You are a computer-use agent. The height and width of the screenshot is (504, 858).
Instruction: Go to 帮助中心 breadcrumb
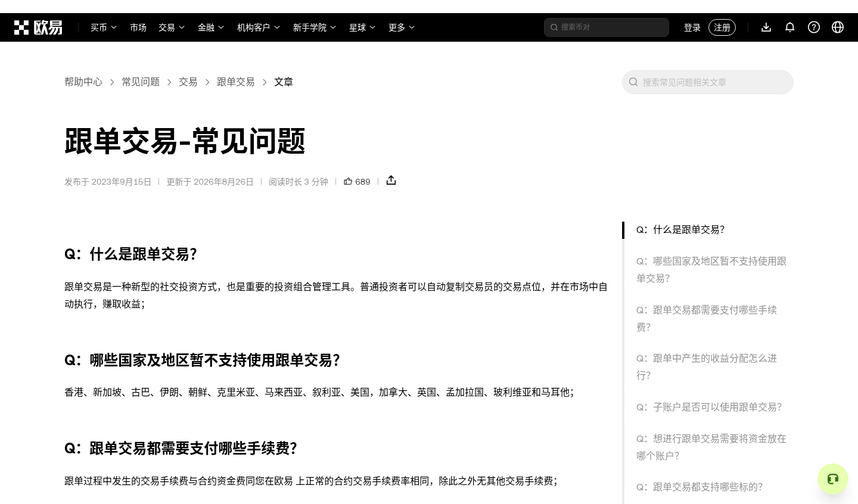tap(83, 82)
